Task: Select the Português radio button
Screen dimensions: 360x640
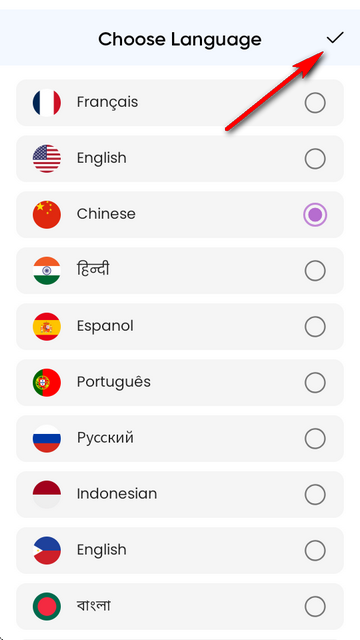Action: (x=315, y=382)
